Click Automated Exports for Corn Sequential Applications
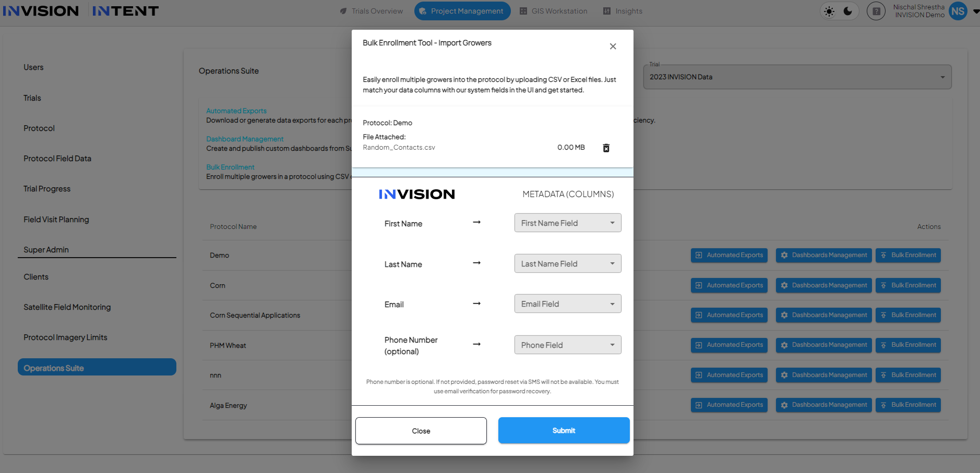Image resolution: width=980 pixels, height=473 pixels. pos(729,315)
